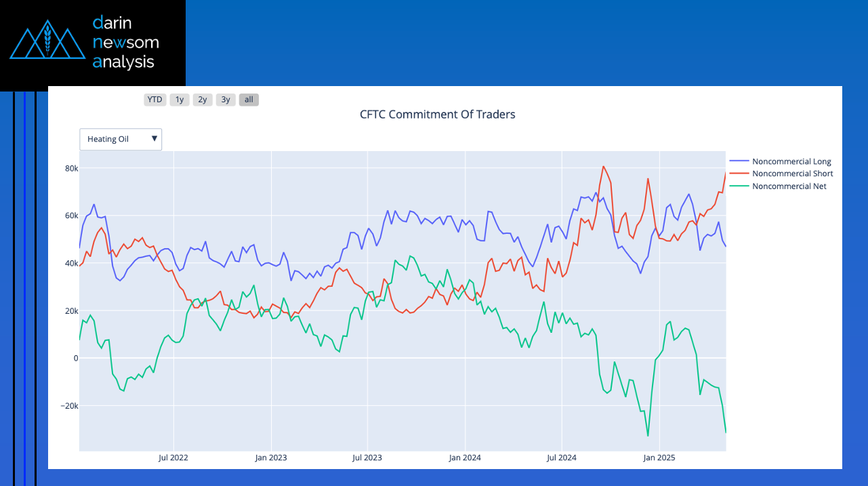Click the Jul 2022 x-axis label
This screenshot has width=868, height=486.
tap(173, 458)
